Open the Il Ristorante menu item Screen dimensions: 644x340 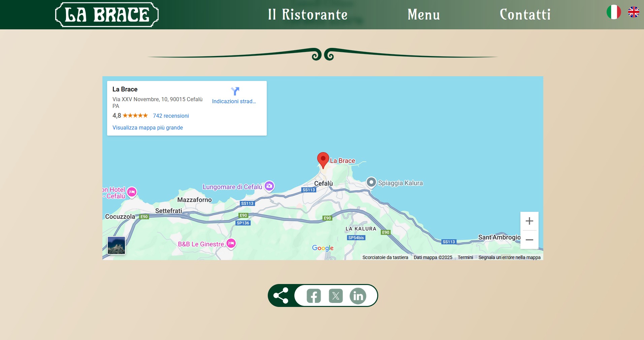tap(308, 15)
